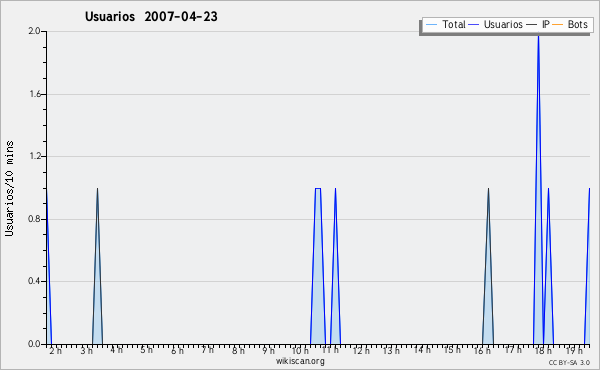Click the 11 h x-axis label
Screen dimensions: 600x370
[330, 350]
